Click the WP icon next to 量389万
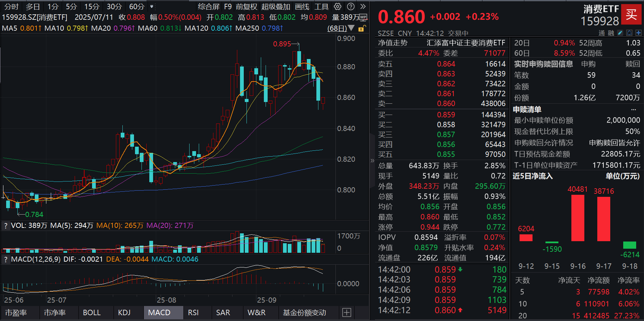This screenshot has width=644, height=321. click(x=363, y=17)
